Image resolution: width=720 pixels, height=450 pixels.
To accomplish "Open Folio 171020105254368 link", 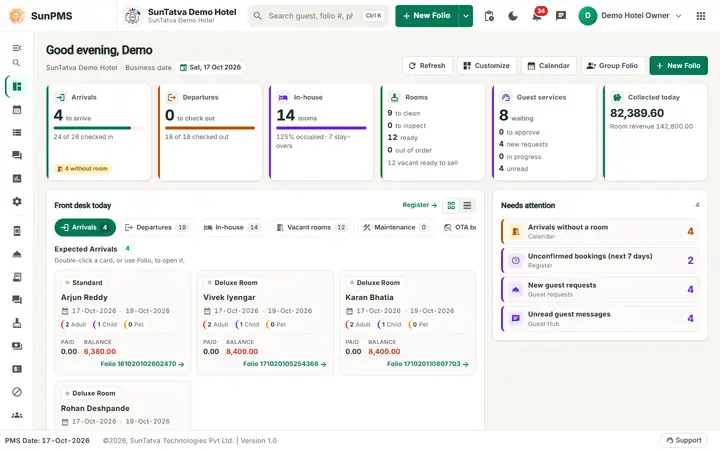I will click(285, 364).
